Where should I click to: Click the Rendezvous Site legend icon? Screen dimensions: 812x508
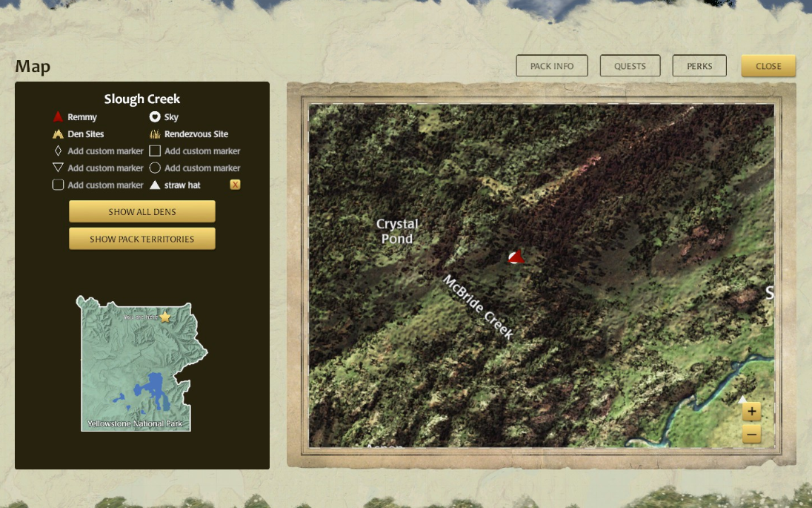[x=155, y=133]
